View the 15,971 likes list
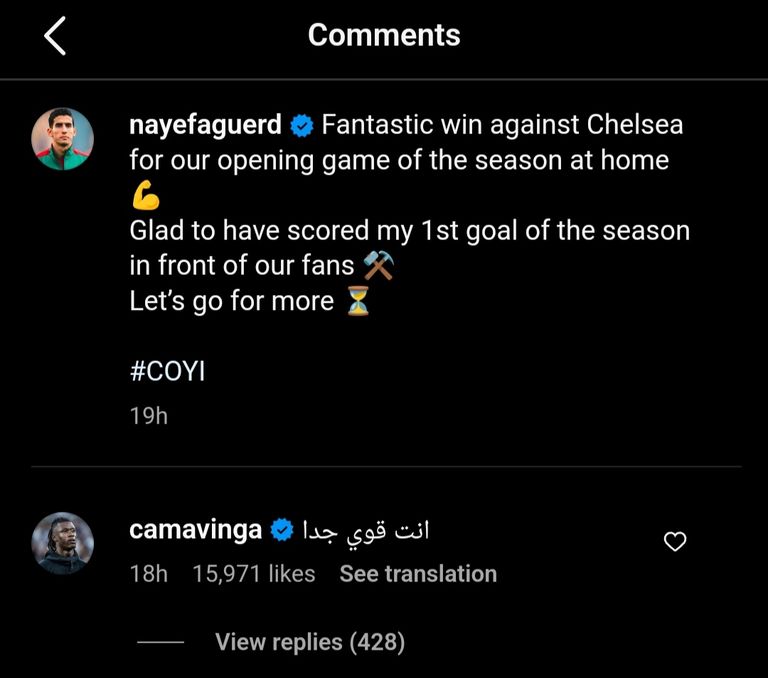This screenshot has height=678, width=768. (253, 574)
